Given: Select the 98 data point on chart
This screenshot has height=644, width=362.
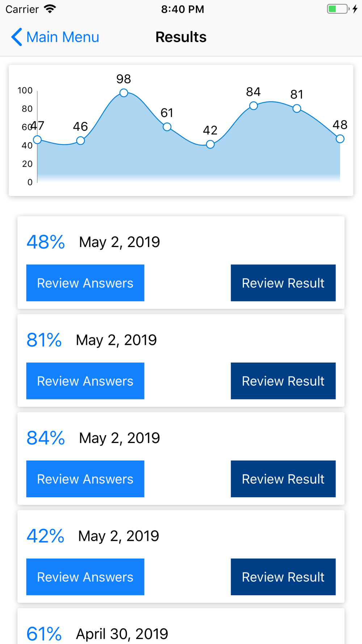Looking at the screenshot, I should click(124, 93).
